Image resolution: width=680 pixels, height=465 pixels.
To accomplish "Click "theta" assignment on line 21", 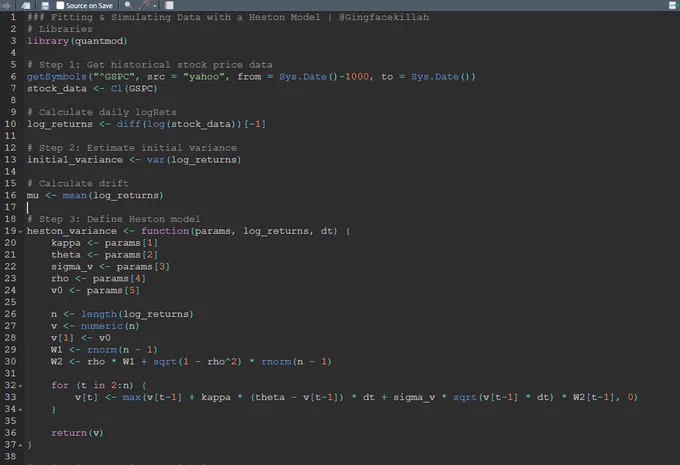I will (66, 255).
